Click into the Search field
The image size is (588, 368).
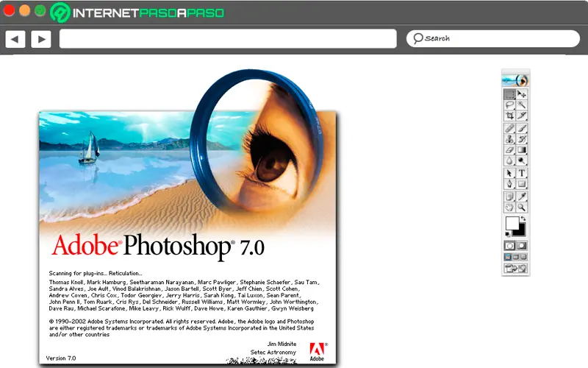coord(492,38)
